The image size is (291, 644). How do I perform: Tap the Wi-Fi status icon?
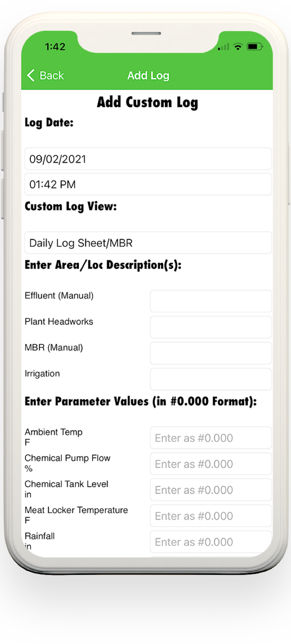click(x=238, y=47)
